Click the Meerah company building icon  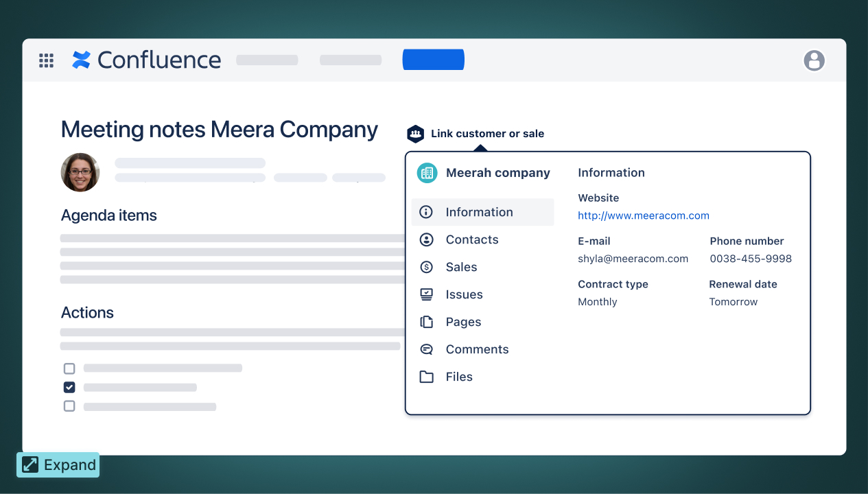click(427, 173)
